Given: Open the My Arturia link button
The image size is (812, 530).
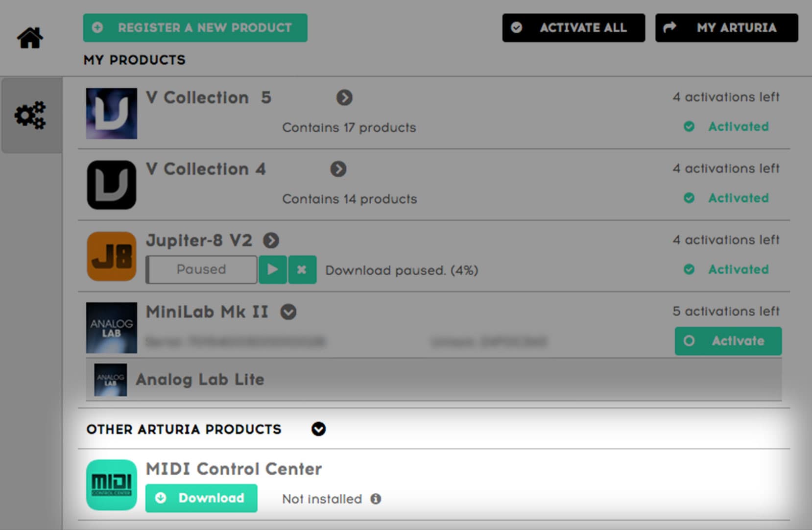Looking at the screenshot, I should coord(727,27).
